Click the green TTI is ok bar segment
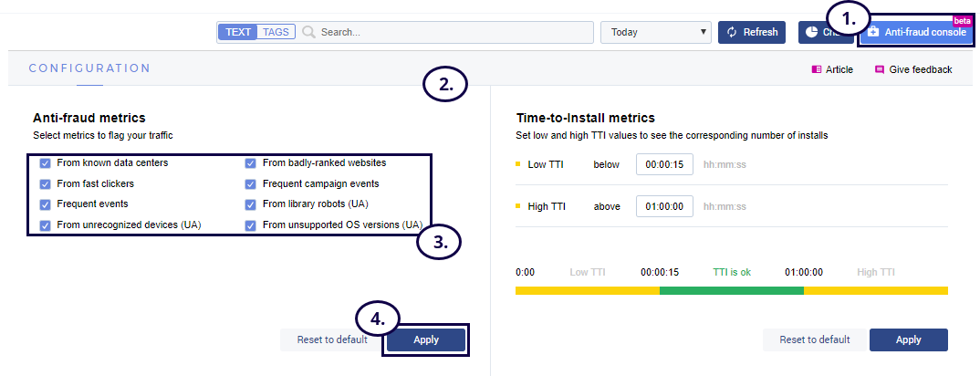 731,290
